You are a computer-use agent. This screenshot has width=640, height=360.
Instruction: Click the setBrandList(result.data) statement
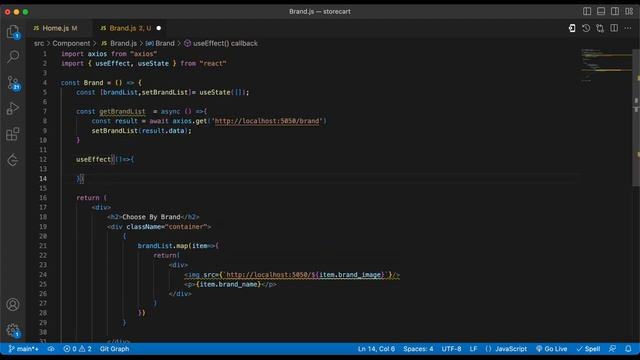[141, 131]
